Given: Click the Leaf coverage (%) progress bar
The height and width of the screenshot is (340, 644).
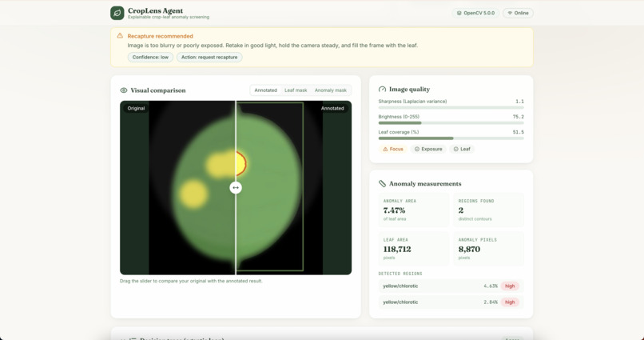Looking at the screenshot, I should 451,138.
